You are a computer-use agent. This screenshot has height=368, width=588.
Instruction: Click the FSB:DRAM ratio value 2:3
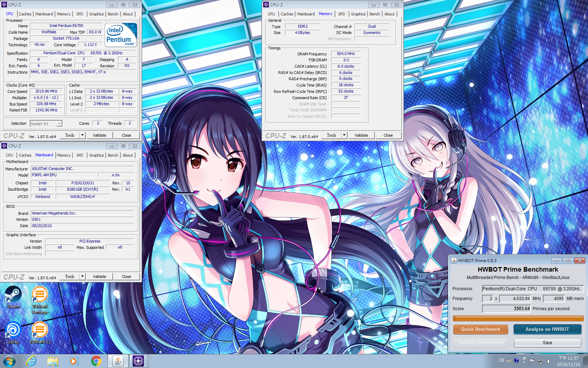[x=346, y=60]
